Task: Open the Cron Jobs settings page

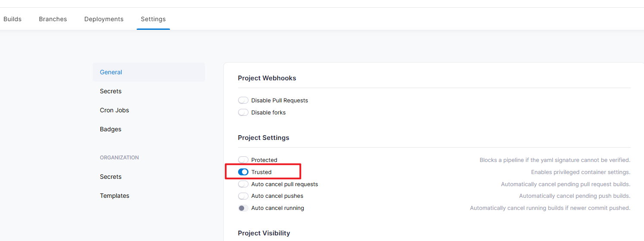Action: pyautogui.click(x=114, y=110)
